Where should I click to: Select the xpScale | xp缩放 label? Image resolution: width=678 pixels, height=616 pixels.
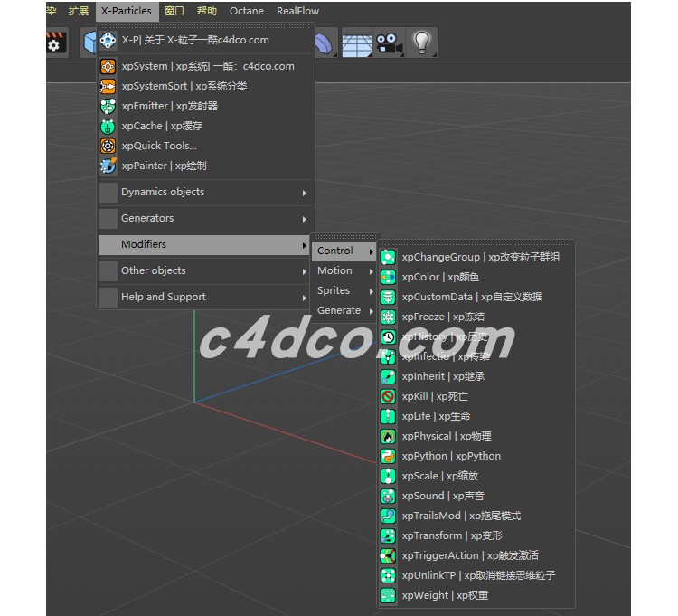point(440,476)
